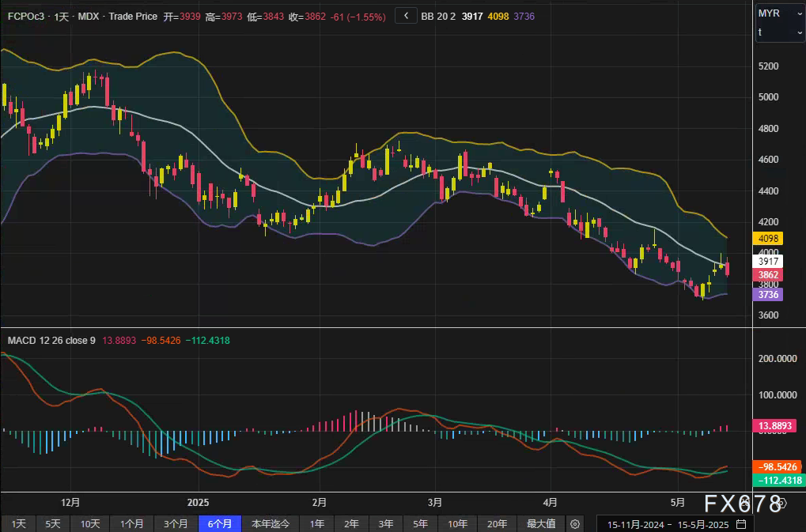Show the 1年 time range
806x532 pixels.
pyautogui.click(x=316, y=523)
